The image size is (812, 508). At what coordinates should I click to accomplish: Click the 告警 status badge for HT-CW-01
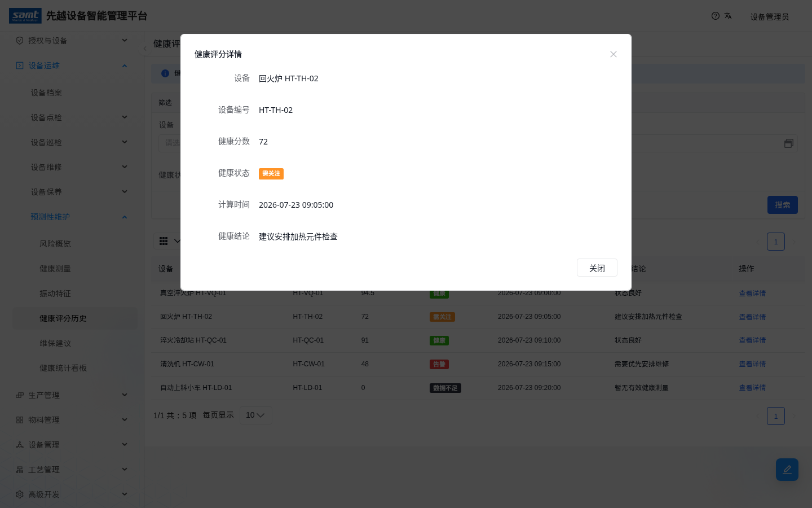(x=439, y=364)
